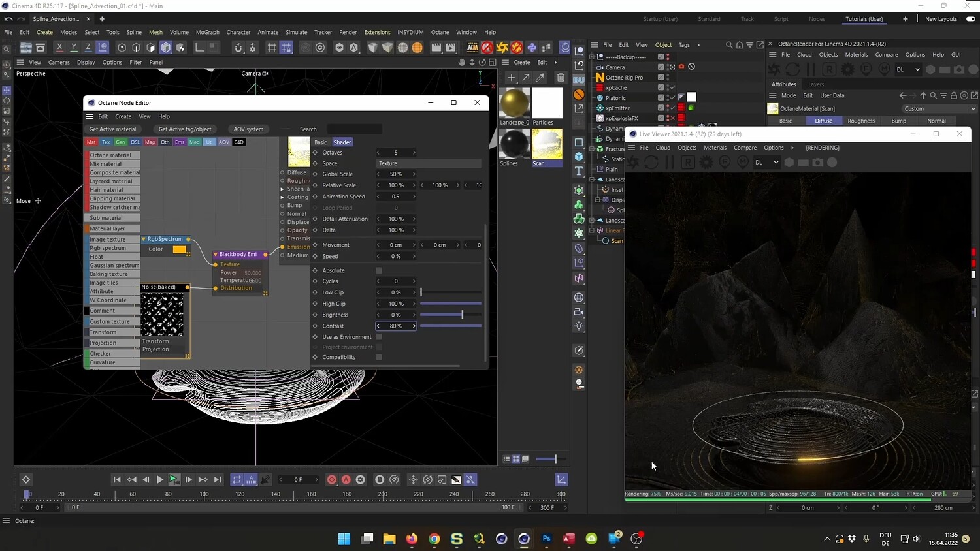This screenshot has height=551, width=980.
Task: Click the orange Color swatch in RgbSpectrum node
Action: tap(179, 249)
